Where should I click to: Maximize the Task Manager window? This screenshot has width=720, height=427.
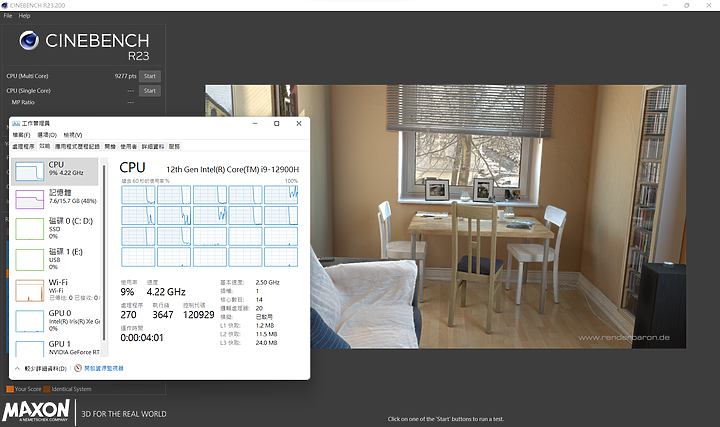276,124
